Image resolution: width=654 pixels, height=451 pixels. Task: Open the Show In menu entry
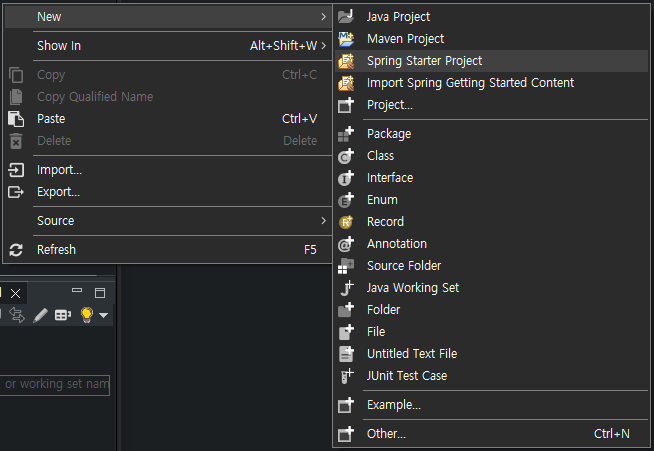168,46
